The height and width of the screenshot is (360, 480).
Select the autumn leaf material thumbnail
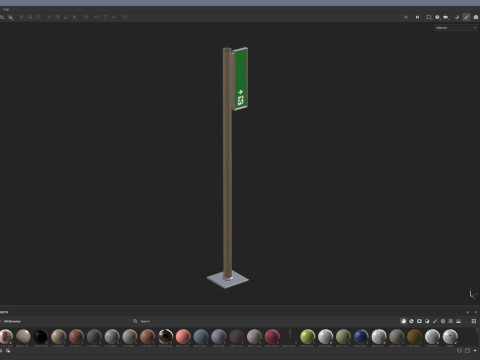coord(6,337)
